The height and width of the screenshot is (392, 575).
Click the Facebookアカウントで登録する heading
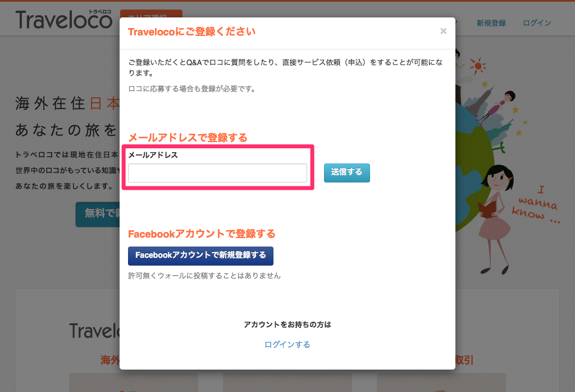coord(202,234)
